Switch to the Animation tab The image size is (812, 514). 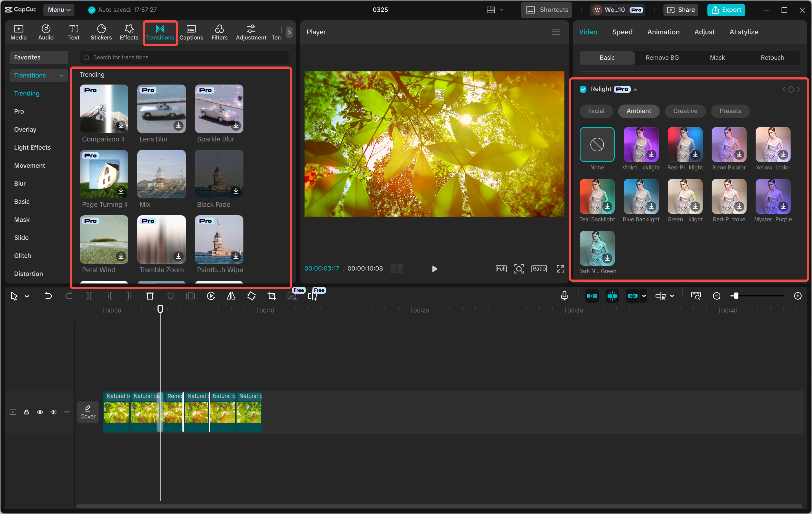click(663, 32)
